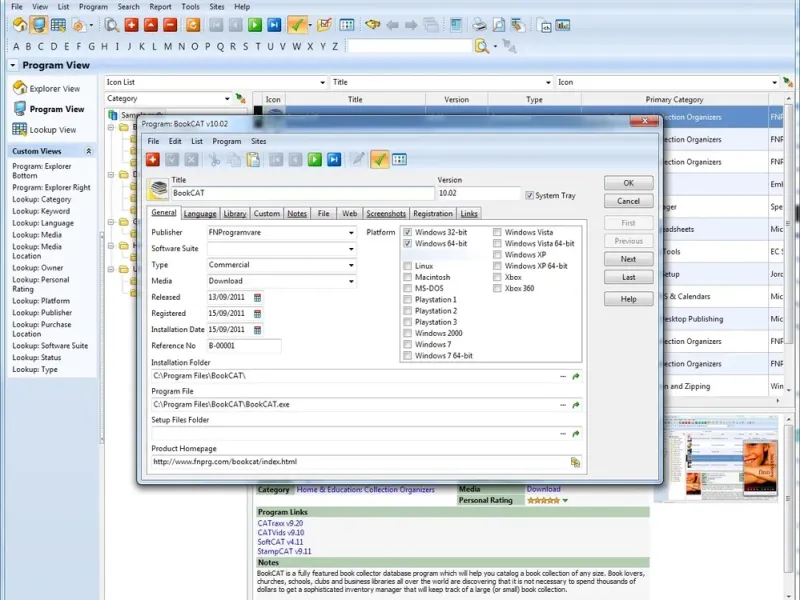Open calendar picker for Installation Date
The width and height of the screenshot is (800, 600).
tap(258, 330)
